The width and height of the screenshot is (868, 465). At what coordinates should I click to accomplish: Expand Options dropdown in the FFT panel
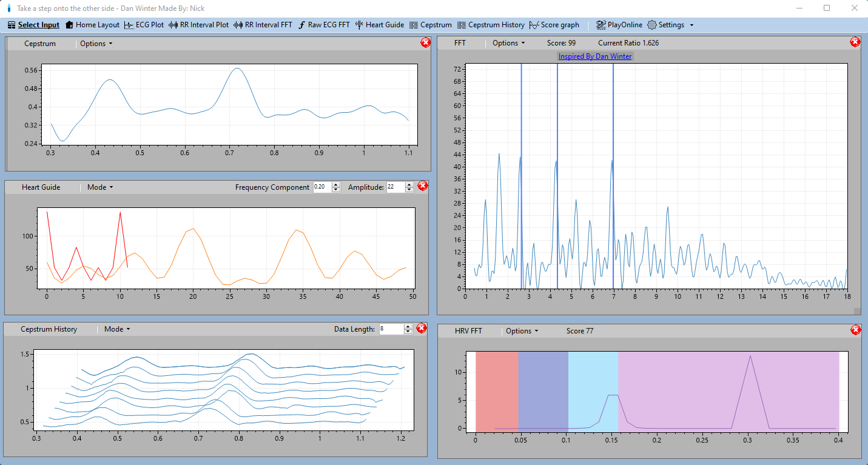click(509, 43)
